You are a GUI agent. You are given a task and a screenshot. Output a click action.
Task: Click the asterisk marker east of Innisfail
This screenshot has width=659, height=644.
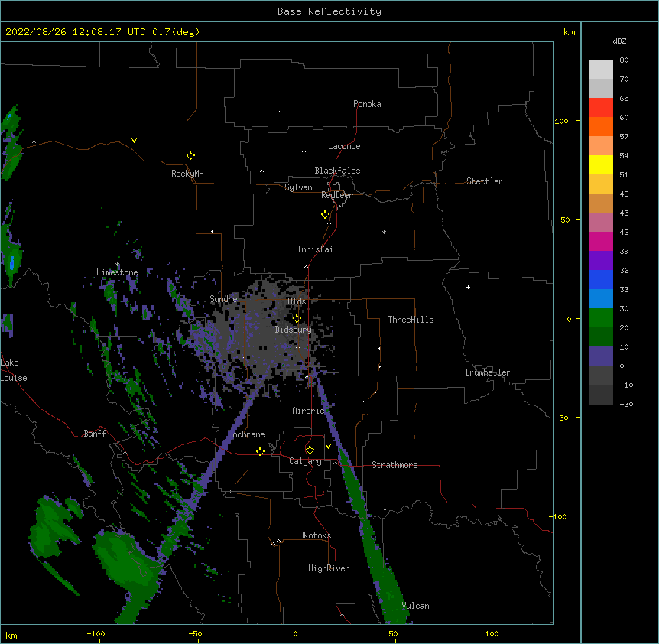384,232
